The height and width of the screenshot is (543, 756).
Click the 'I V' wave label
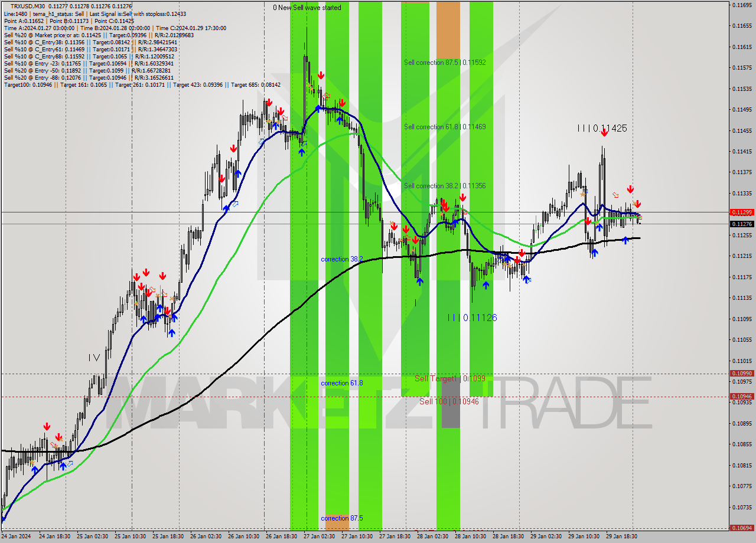(x=94, y=357)
